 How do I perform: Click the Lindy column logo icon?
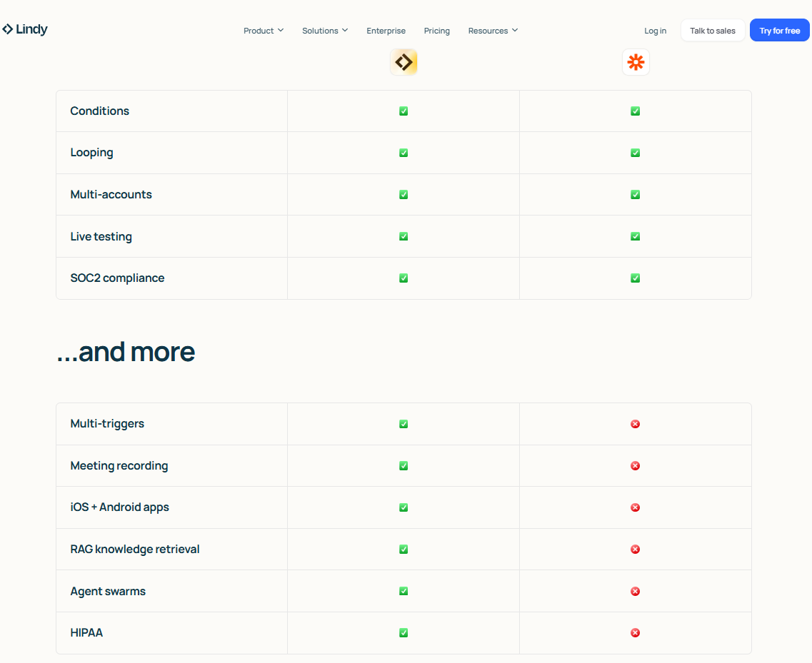point(404,62)
